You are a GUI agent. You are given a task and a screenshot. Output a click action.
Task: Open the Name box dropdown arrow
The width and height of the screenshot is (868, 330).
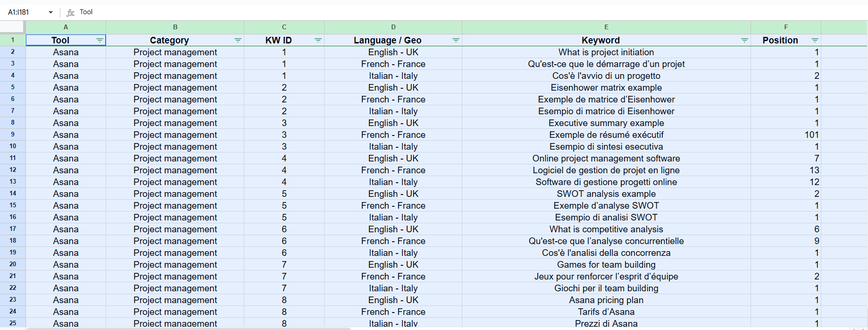tap(50, 12)
